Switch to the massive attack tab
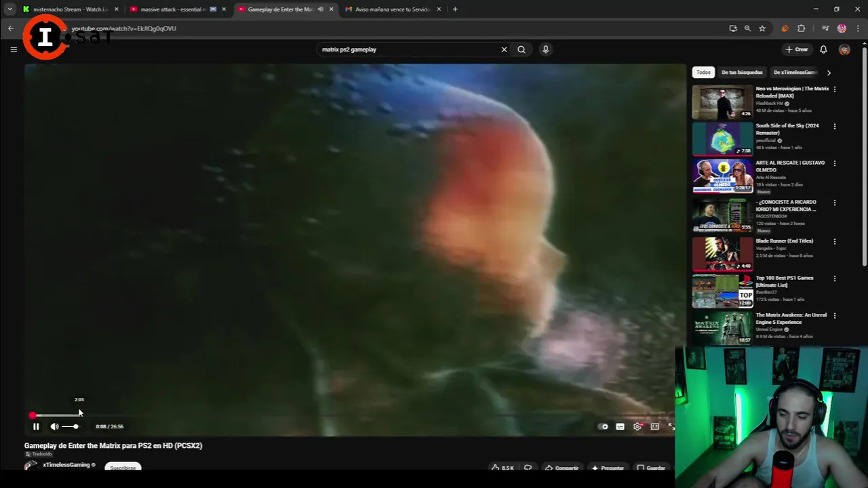This screenshot has height=488, width=868. click(x=178, y=9)
